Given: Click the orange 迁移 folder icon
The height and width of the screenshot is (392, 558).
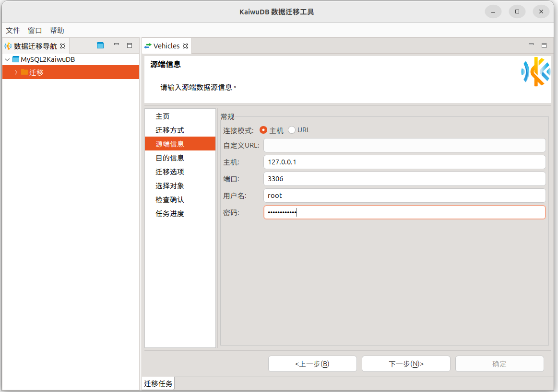Looking at the screenshot, I should pyautogui.click(x=24, y=72).
